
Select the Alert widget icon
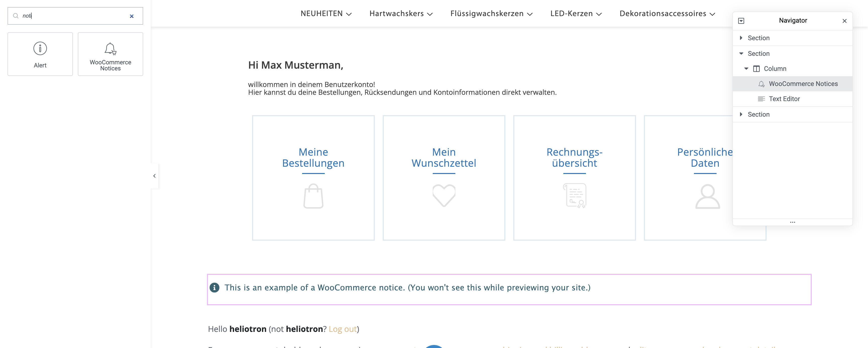[x=40, y=49]
